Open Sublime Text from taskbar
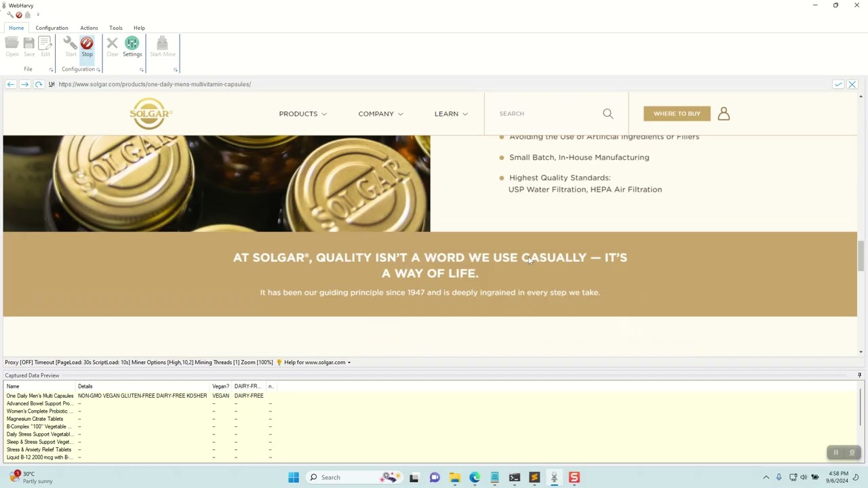Screen dimensions: 868x488 [534, 477]
